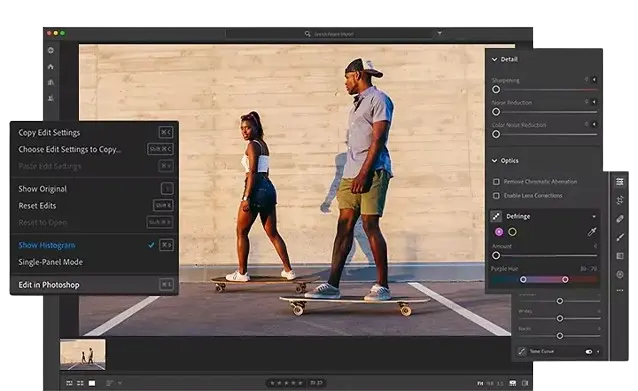Select the Radial Gradient tool icon
The image size is (638, 391).
click(620, 275)
